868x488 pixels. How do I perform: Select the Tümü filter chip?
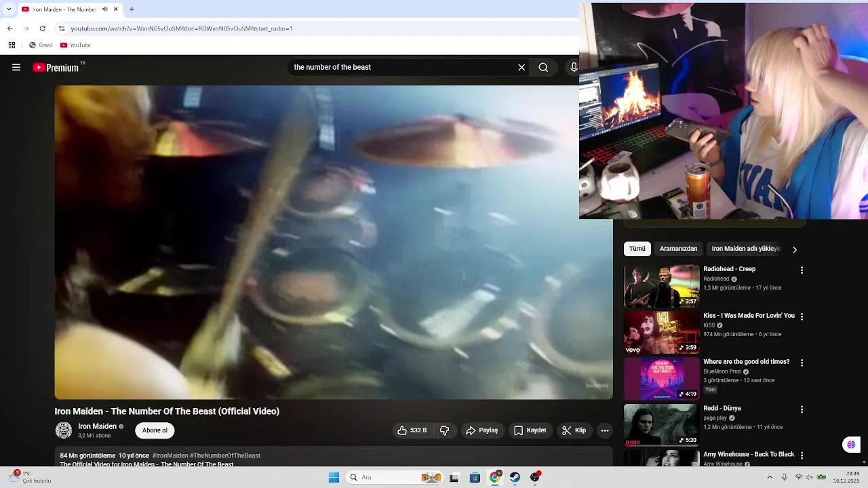(637, 249)
